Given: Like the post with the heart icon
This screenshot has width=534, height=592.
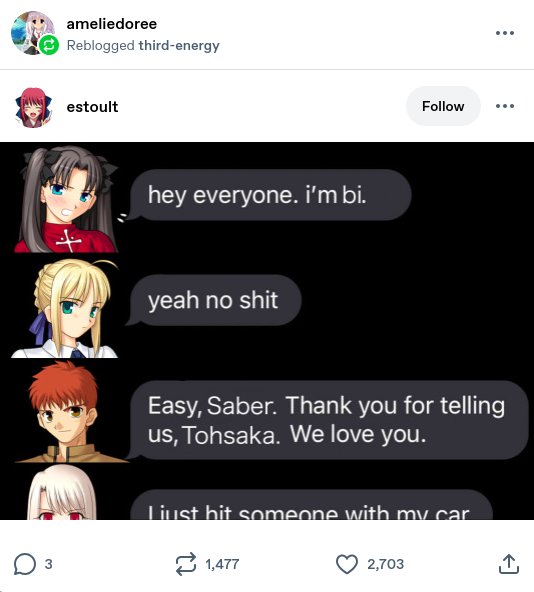Looking at the screenshot, I should (347, 564).
